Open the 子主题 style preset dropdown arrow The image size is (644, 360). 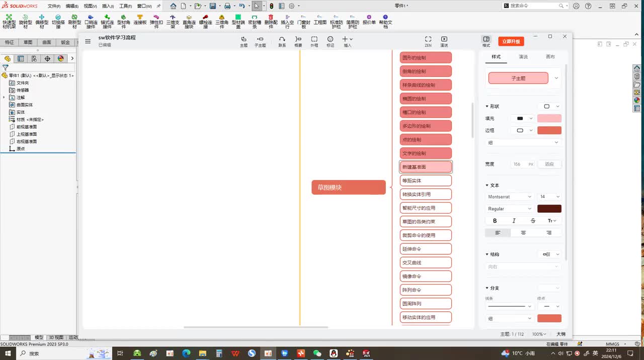click(556, 78)
